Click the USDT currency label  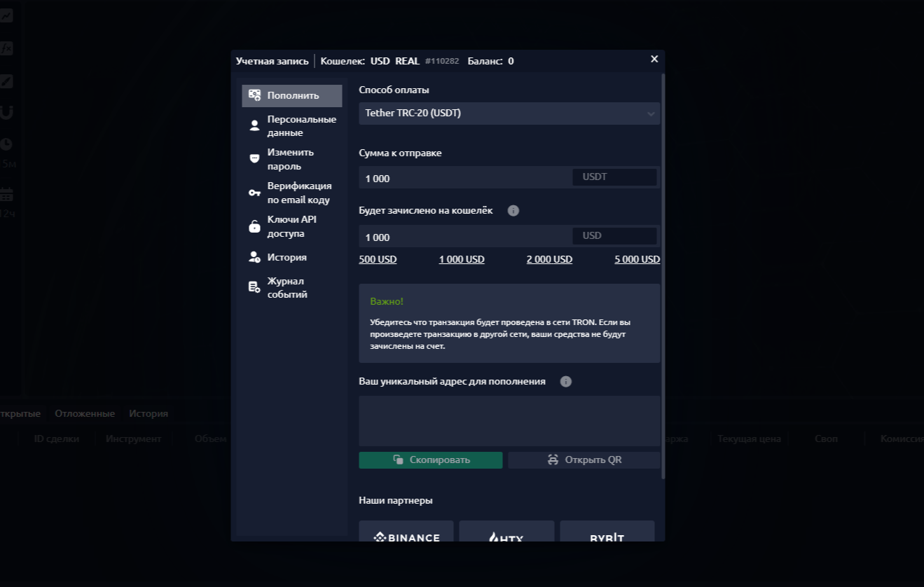[x=595, y=177]
